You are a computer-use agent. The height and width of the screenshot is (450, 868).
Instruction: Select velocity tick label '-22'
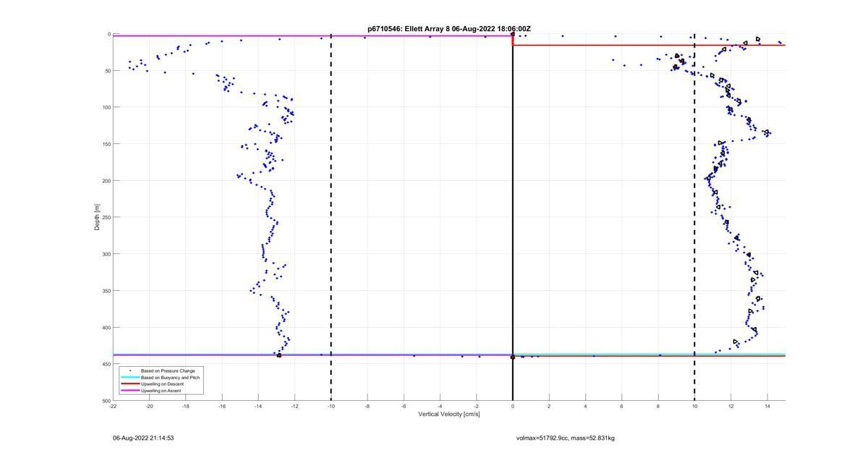(x=113, y=406)
